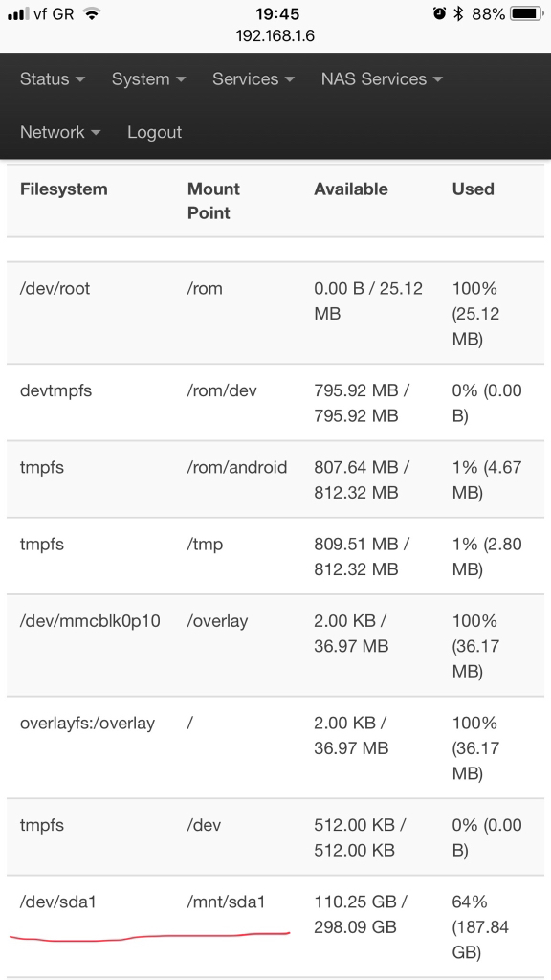Tap the Used column header
Viewport: 551px width, 980px height.
pyautogui.click(x=473, y=189)
